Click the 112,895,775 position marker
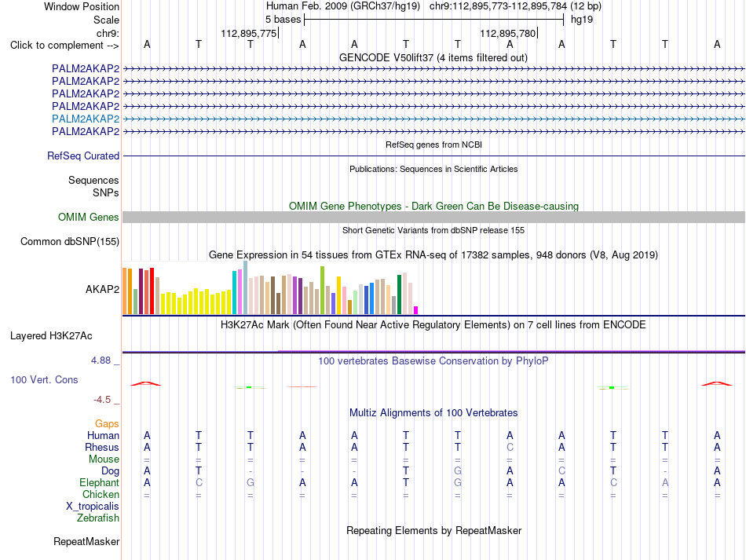Screen dimensions: 746x560 coord(248,33)
